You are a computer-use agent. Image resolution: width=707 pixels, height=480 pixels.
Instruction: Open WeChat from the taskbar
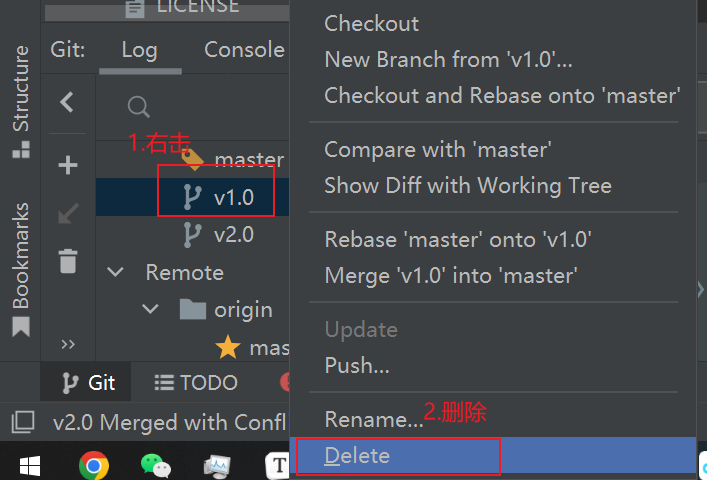155,464
